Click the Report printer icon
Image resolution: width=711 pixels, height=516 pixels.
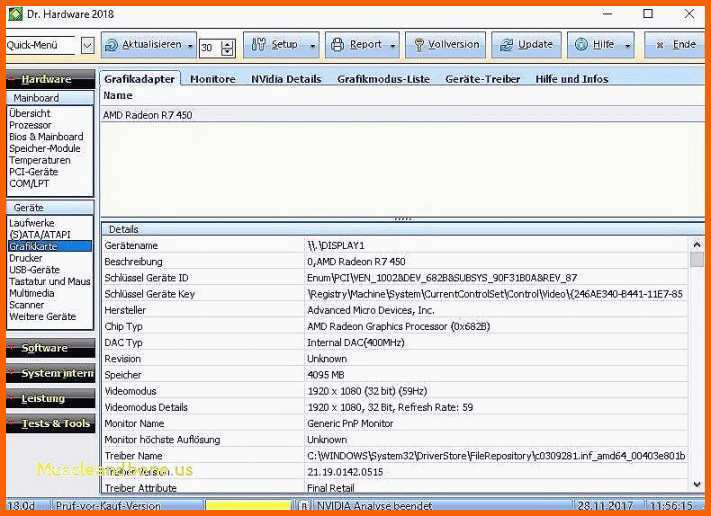pyautogui.click(x=337, y=44)
